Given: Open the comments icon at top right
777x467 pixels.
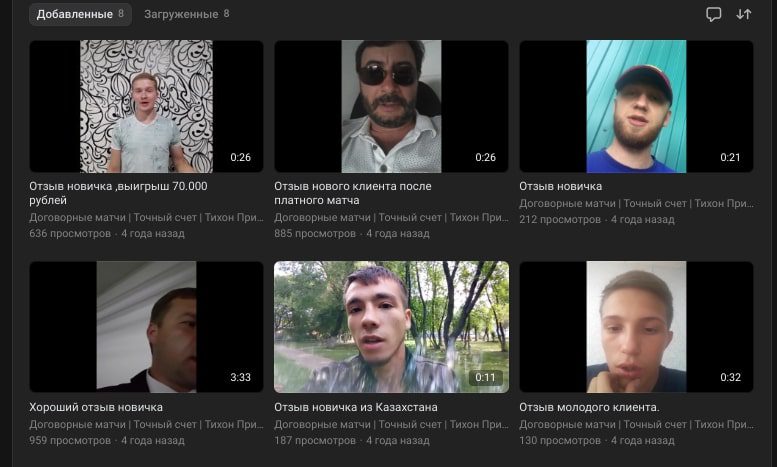Looking at the screenshot, I should coord(713,14).
